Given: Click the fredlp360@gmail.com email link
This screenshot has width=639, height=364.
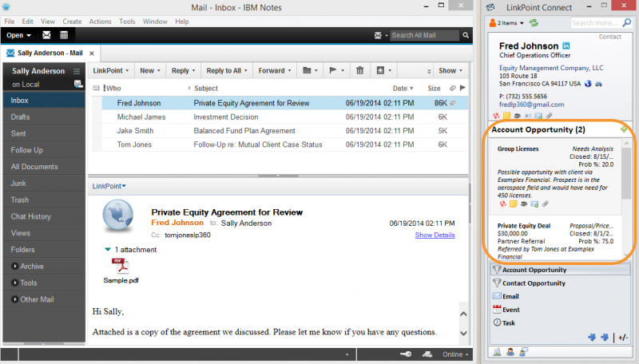Looking at the screenshot, I should [531, 105].
